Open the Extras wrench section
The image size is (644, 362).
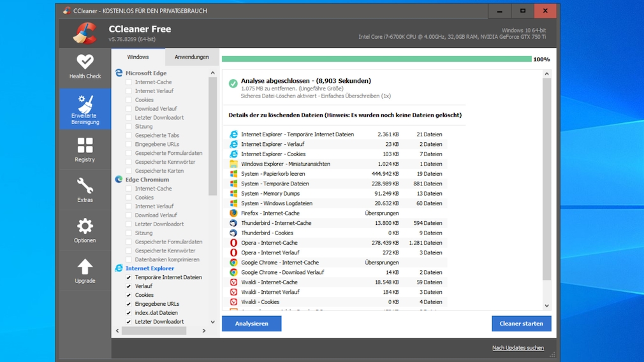pos(85,190)
